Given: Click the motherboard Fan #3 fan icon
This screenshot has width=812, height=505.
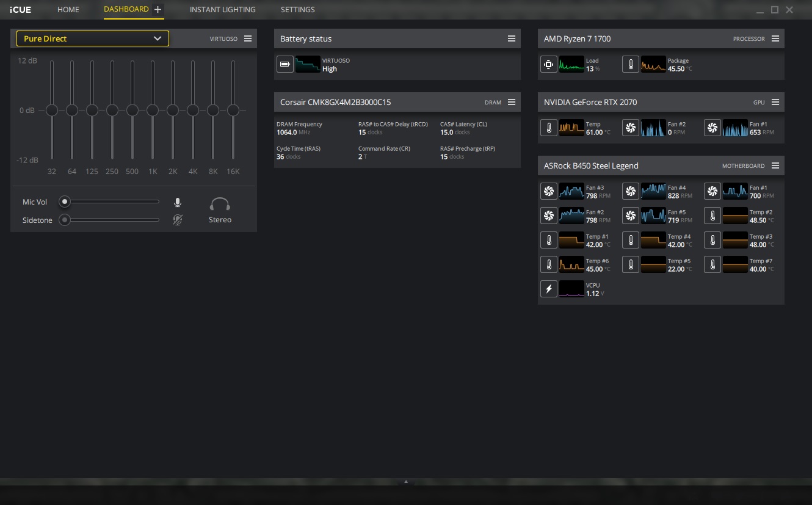Looking at the screenshot, I should [548, 191].
